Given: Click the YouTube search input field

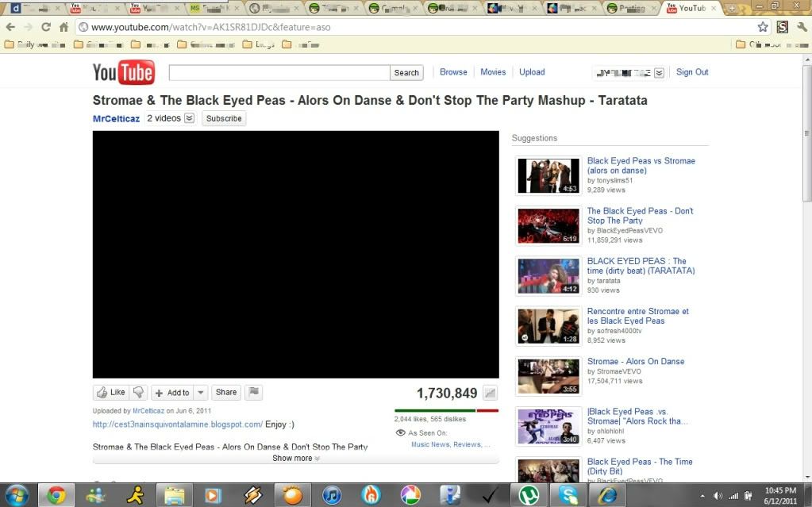Looking at the screenshot, I should click(x=279, y=73).
